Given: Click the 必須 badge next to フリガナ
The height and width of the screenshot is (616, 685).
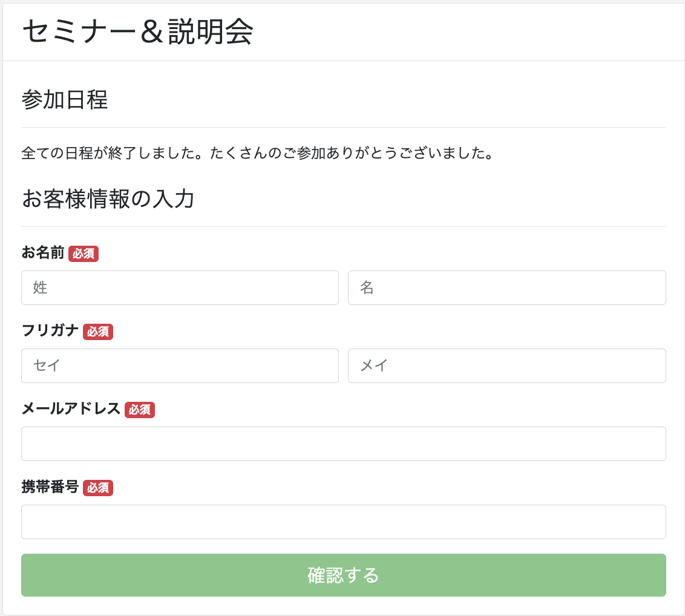Looking at the screenshot, I should click(98, 332).
